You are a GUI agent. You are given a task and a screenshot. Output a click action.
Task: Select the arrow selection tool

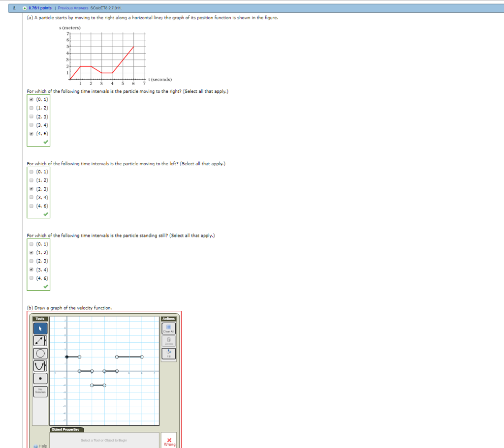(x=40, y=328)
